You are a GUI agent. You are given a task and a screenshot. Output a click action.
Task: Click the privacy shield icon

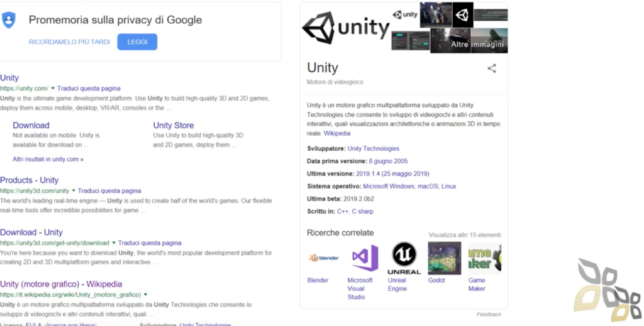tap(9, 19)
